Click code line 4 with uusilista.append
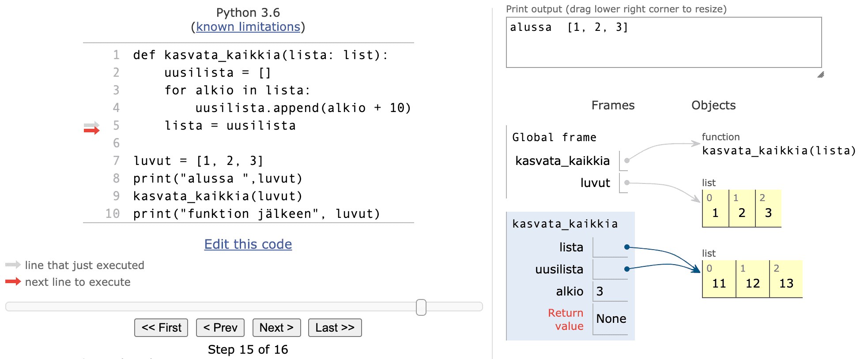The image size is (868, 359). point(303,108)
